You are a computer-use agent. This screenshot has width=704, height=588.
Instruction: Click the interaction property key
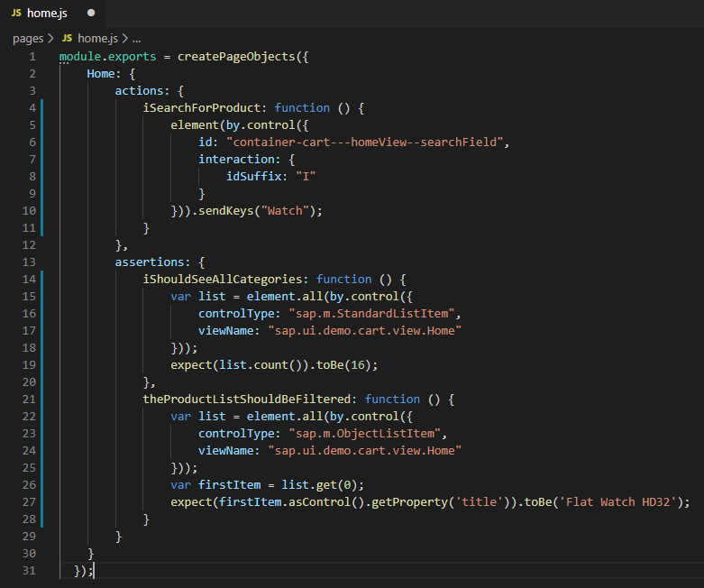pos(236,160)
